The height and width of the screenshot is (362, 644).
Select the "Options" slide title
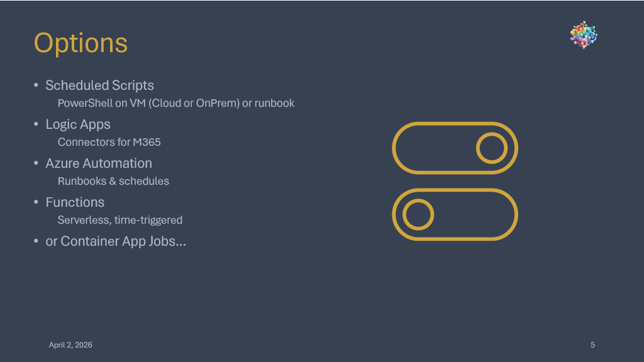pos(80,43)
